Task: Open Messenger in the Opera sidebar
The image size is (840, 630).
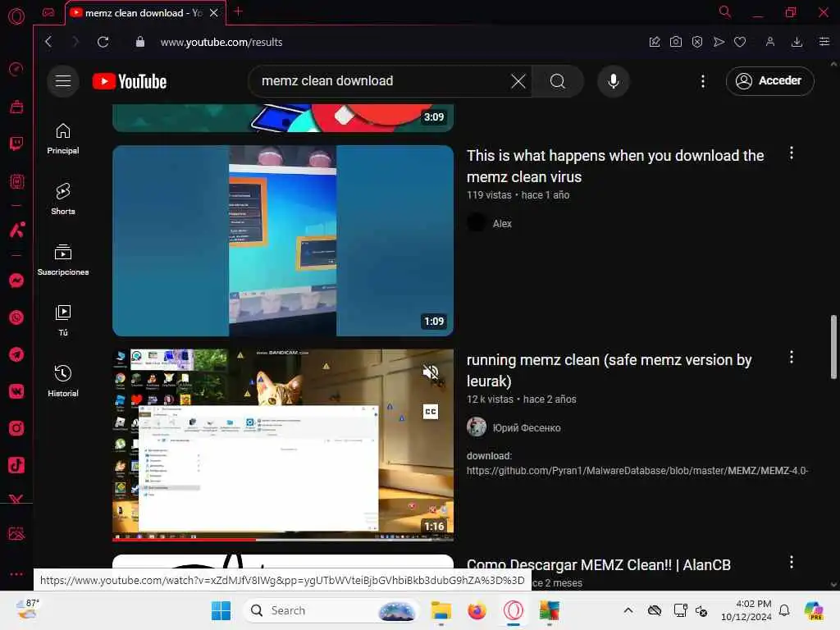Action: 16,281
